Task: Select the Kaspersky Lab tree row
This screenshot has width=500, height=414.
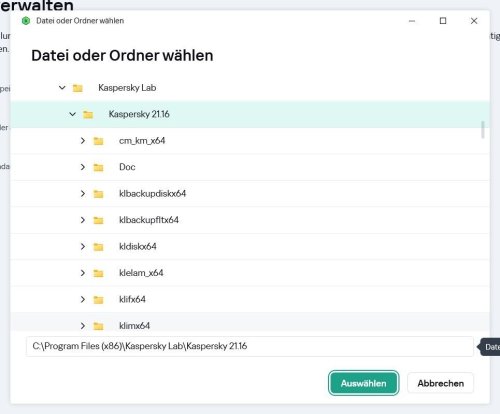Action: pos(250,88)
